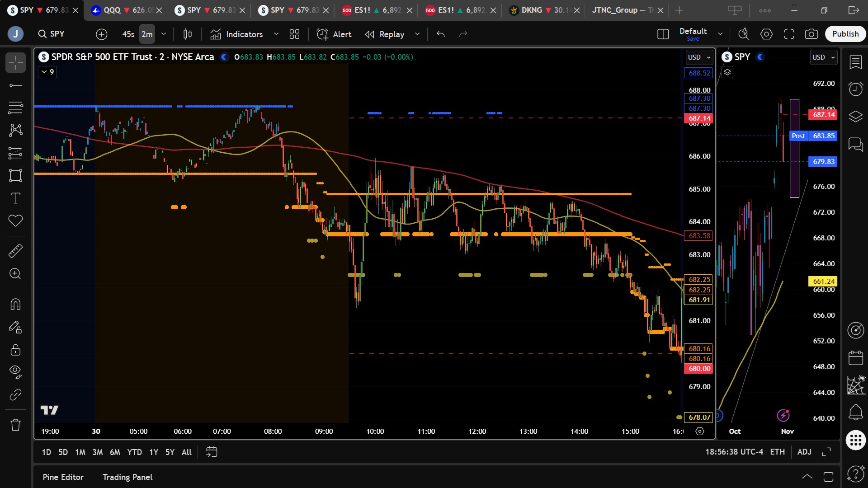Toggle hide all drawings eye icon

coord(15,371)
